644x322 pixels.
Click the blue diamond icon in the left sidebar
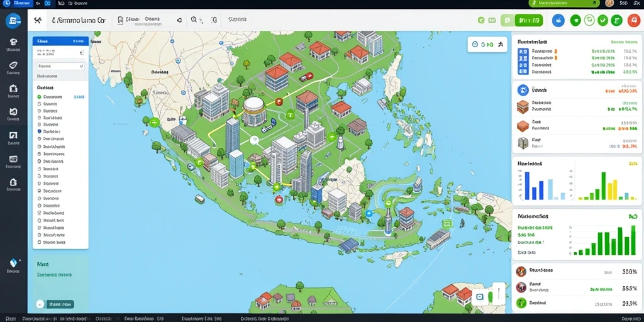click(x=13, y=263)
